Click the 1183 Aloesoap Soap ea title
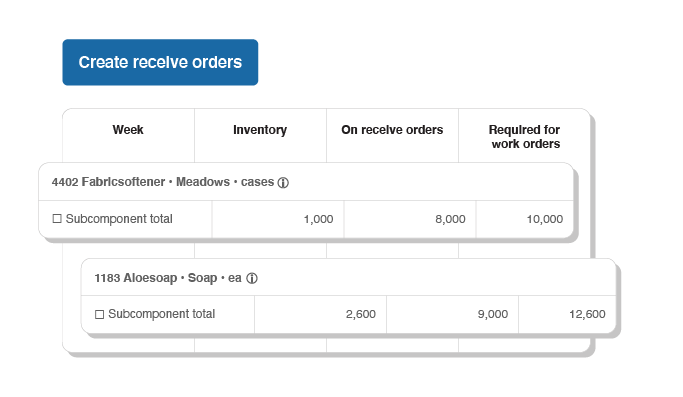Image resolution: width=683 pixels, height=397 pixels. coord(168,278)
